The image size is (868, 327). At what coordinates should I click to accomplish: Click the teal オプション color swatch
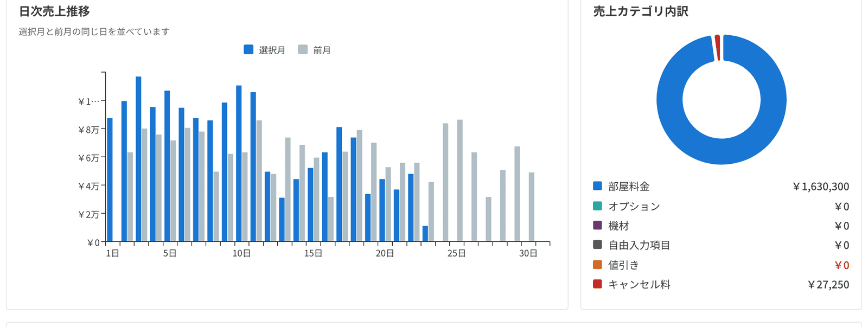598,206
